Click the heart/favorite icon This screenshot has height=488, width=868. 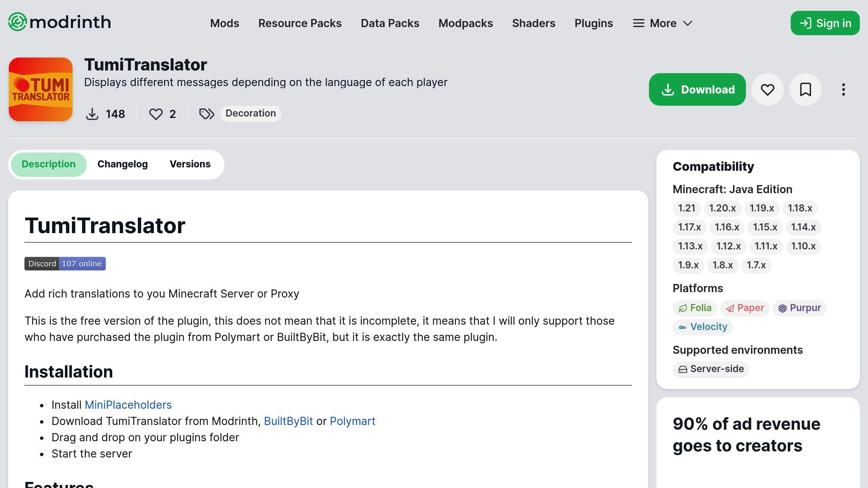(x=768, y=89)
